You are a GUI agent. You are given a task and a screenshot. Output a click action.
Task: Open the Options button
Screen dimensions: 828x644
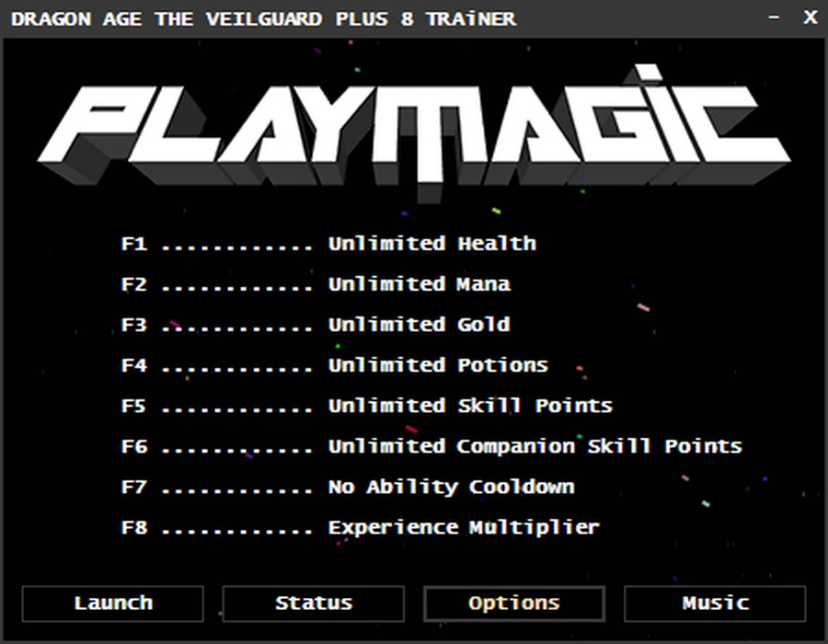point(513,604)
